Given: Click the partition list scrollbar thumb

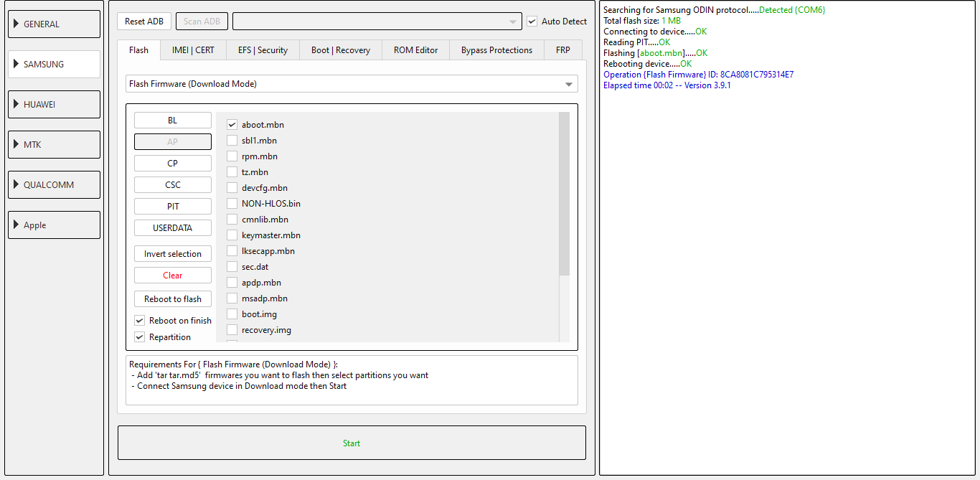Looking at the screenshot, I should coord(564,194).
